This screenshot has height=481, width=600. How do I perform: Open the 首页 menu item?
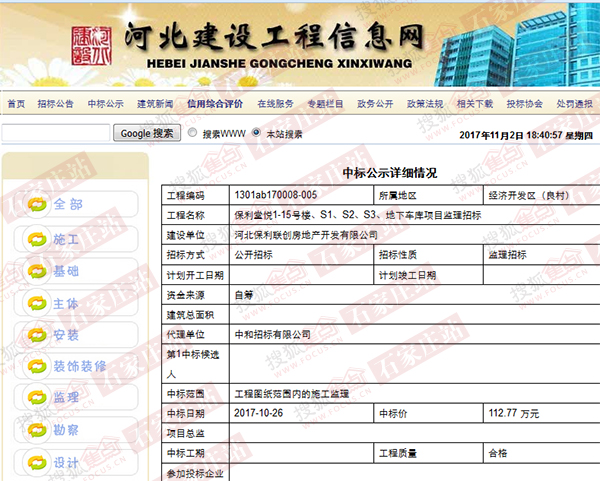(x=16, y=104)
